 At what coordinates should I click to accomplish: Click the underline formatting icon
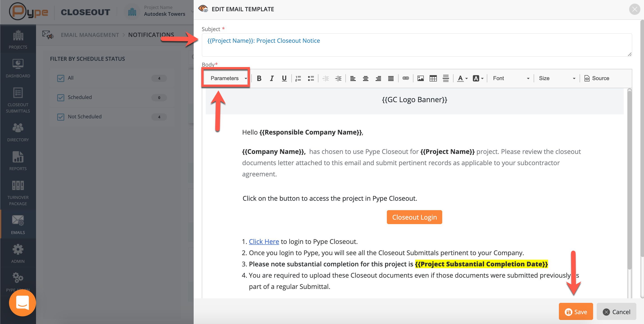coord(284,79)
